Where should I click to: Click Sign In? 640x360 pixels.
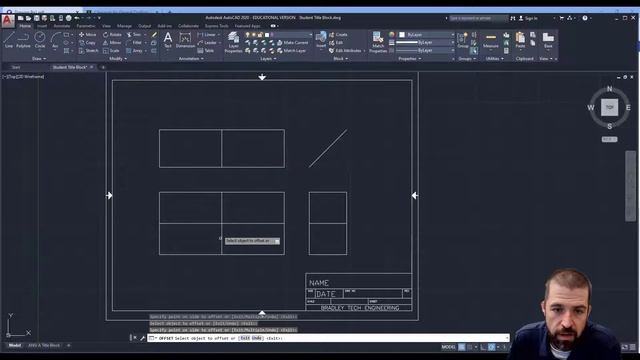[x=528, y=18]
